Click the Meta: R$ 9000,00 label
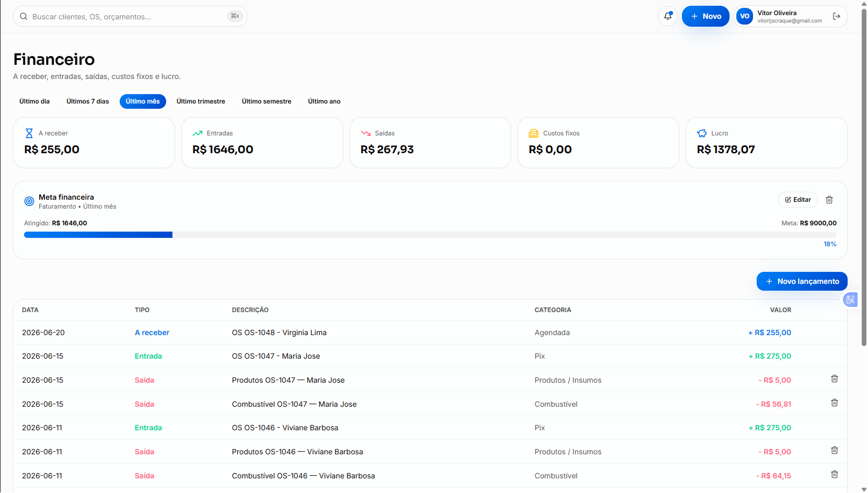 point(809,223)
